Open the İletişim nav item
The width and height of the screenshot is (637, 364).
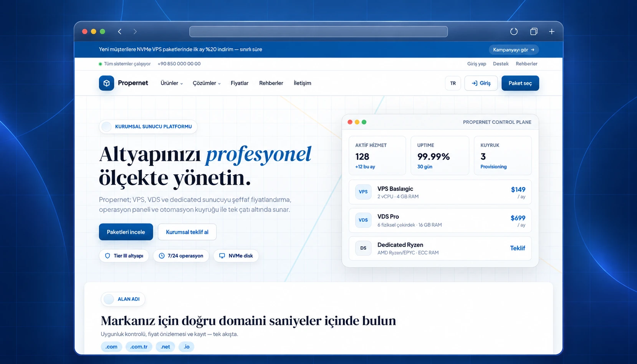point(303,83)
